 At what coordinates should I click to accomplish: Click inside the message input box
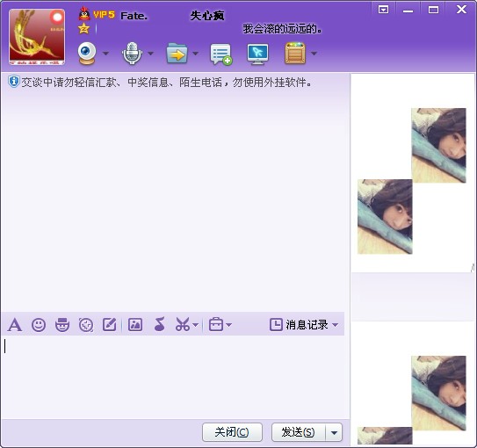point(173,377)
